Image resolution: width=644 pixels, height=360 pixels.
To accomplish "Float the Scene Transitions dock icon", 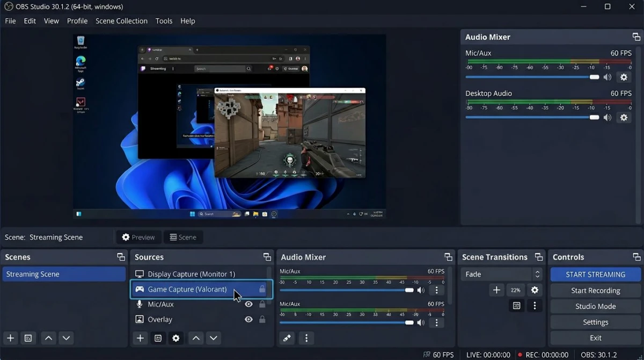I will pos(538,257).
